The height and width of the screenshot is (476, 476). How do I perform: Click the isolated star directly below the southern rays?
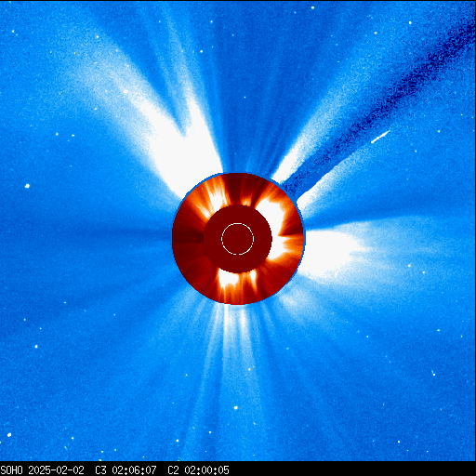[x=236, y=407]
